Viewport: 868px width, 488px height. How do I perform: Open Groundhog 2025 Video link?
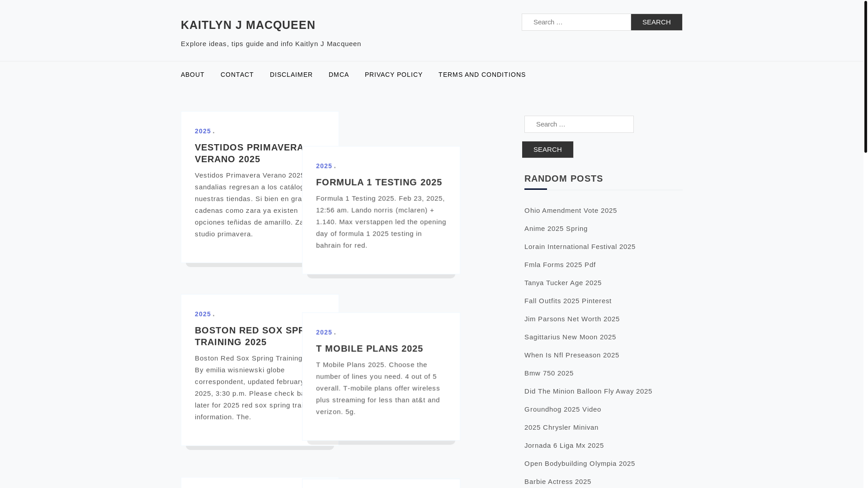(x=563, y=409)
